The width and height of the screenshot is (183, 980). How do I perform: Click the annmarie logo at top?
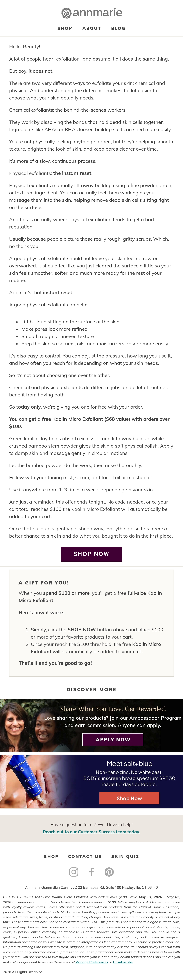91,13
